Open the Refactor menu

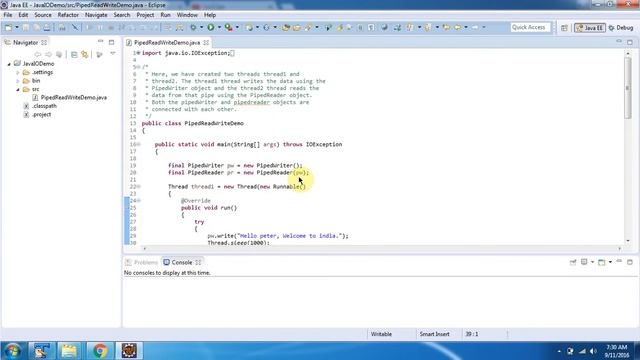[68, 15]
